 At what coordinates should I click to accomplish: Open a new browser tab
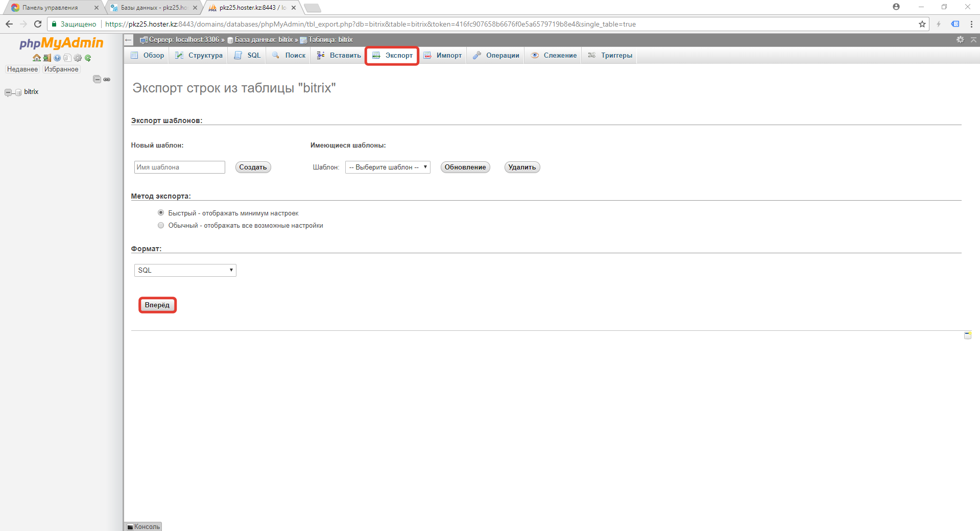click(312, 8)
